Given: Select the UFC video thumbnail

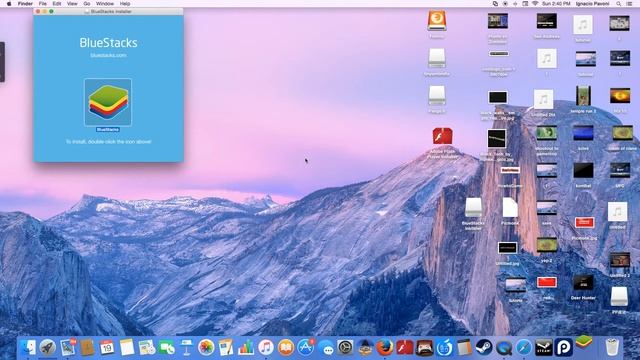Looking at the screenshot, I should [620, 170].
